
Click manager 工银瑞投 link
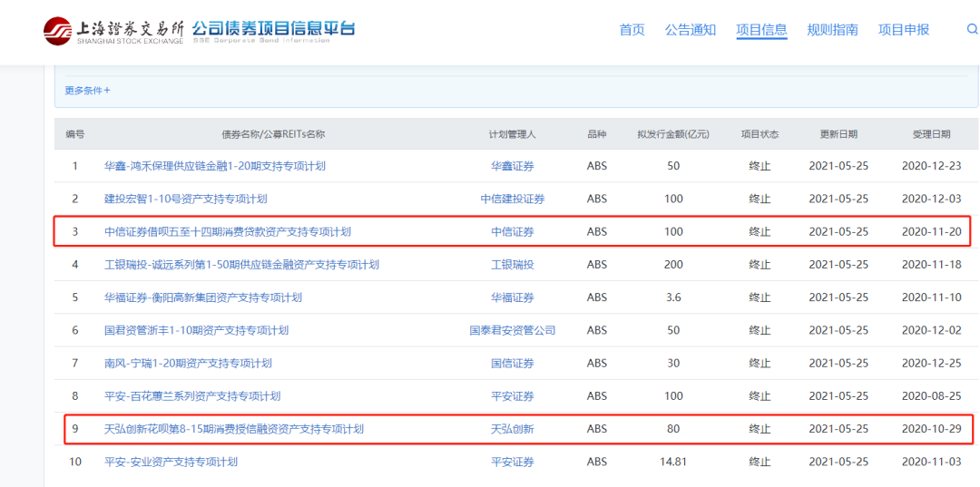point(513,265)
